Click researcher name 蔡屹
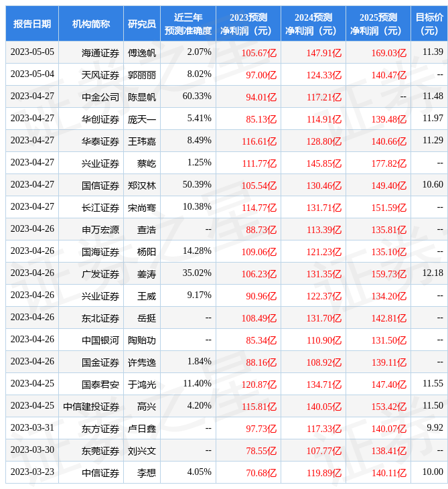This screenshot has width=448, height=489. click(x=147, y=163)
